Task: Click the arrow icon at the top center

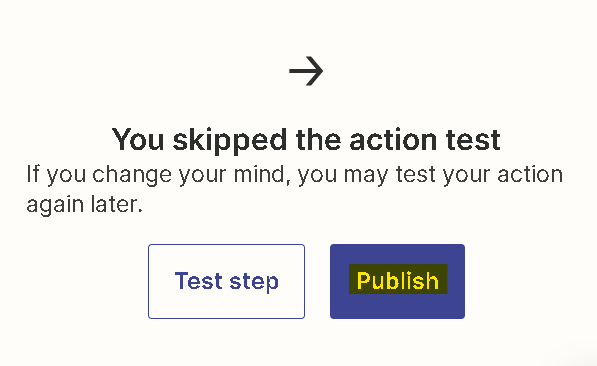Action: coord(306,71)
